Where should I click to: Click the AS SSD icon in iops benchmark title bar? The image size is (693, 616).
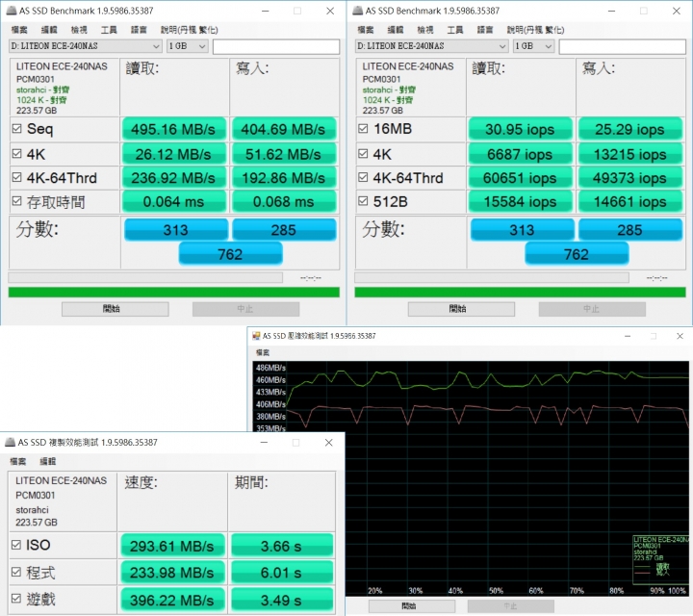(357, 11)
